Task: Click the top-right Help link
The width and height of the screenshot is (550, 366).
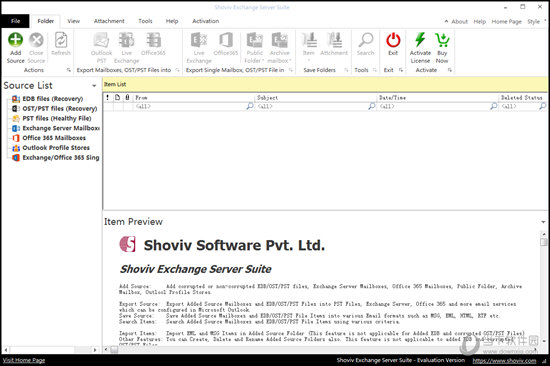Action: tap(479, 21)
